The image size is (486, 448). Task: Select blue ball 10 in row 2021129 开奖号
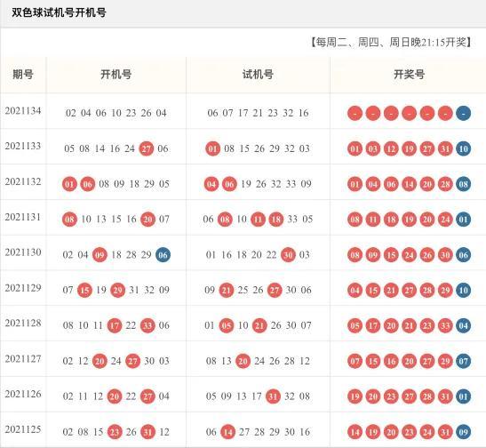(x=464, y=290)
